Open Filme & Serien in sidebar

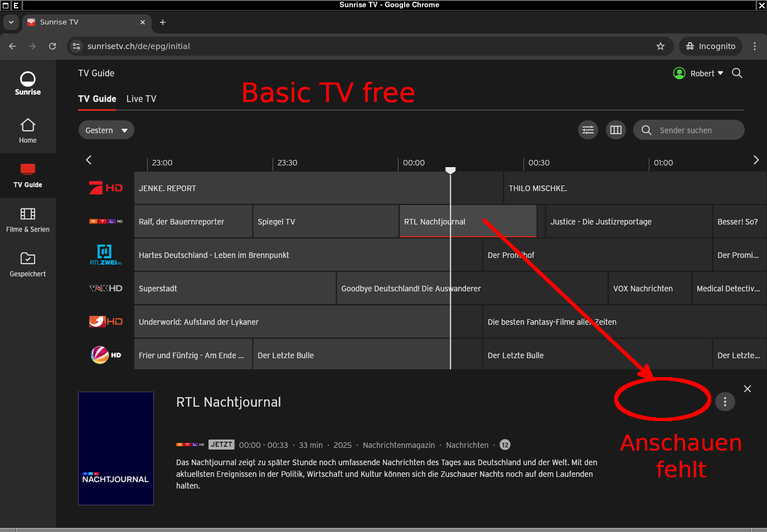click(28, 220)
